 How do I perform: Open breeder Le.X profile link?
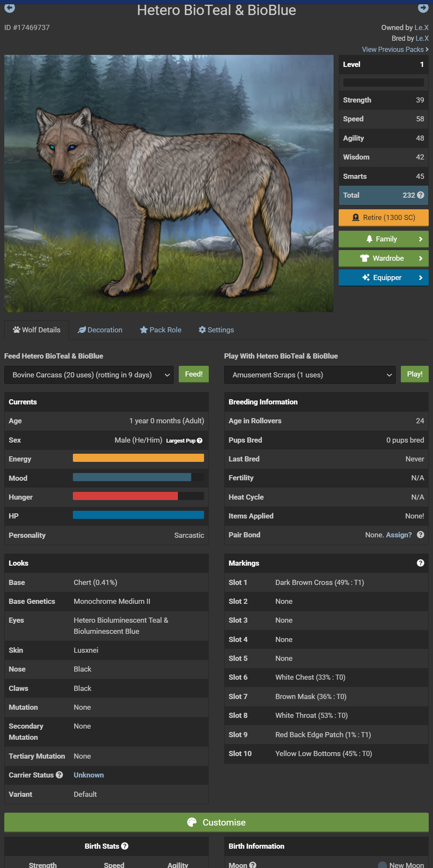click(422, 38)
